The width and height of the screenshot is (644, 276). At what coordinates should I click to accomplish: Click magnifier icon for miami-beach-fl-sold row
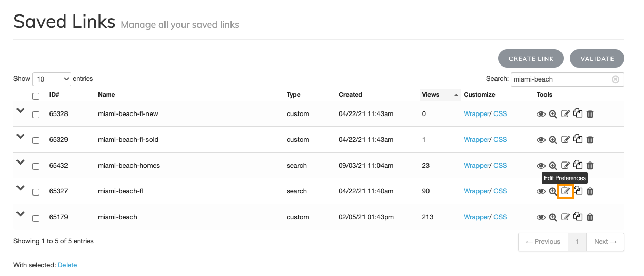coord(553,140)
